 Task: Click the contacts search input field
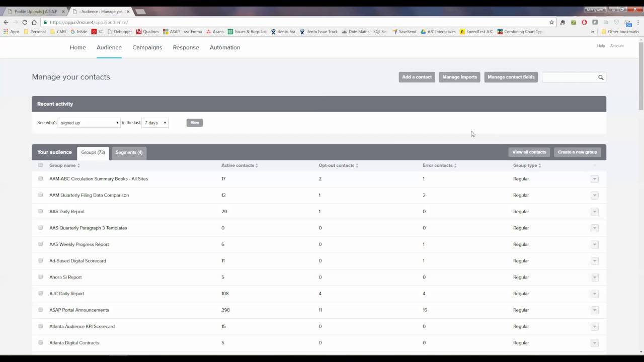point(570,77)
